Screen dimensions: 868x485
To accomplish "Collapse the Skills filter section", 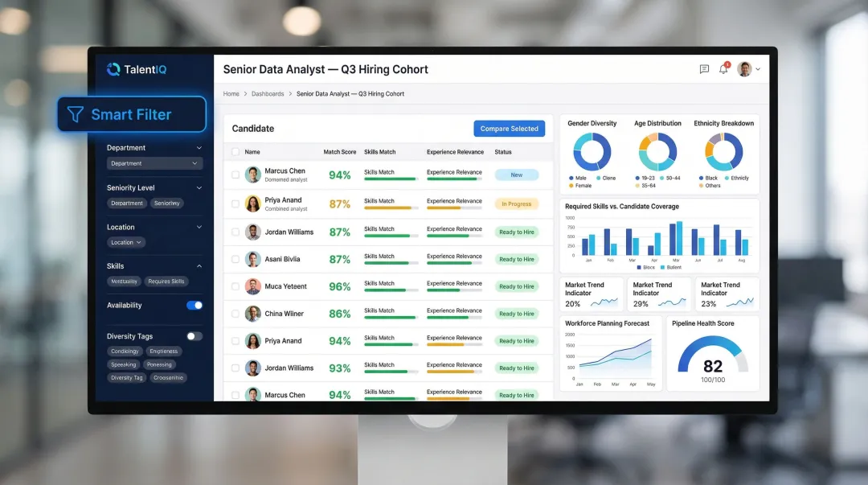I will [199, 265].
